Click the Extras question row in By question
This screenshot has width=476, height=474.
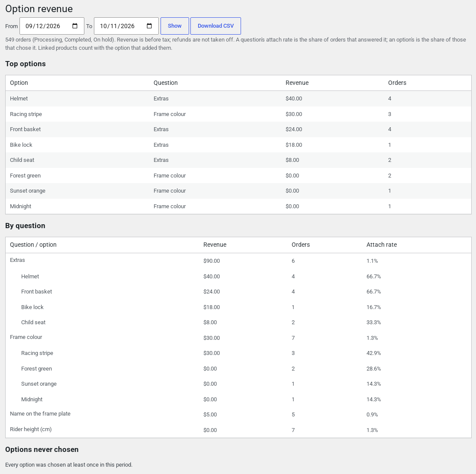pos(238,261)
